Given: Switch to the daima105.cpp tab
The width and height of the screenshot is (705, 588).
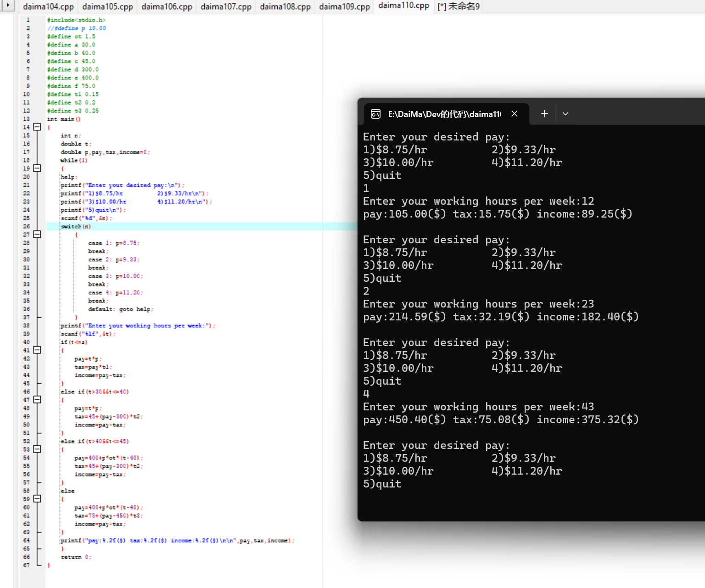Looking at the screenshot, I should [x=107, y=6].
